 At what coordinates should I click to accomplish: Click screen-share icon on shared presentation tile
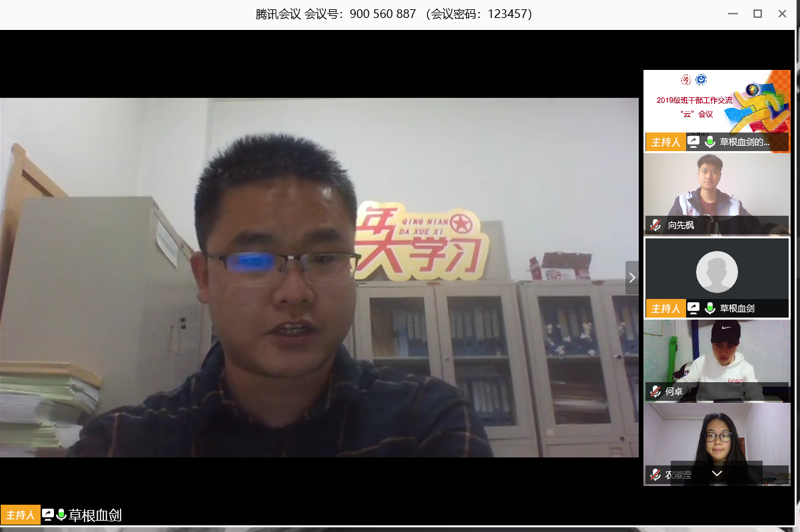pyautogui.click(x=694, y=142)
